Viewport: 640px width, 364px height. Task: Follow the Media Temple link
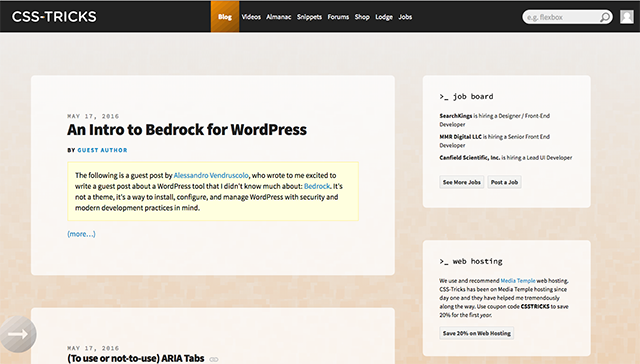tap(518, 281)
